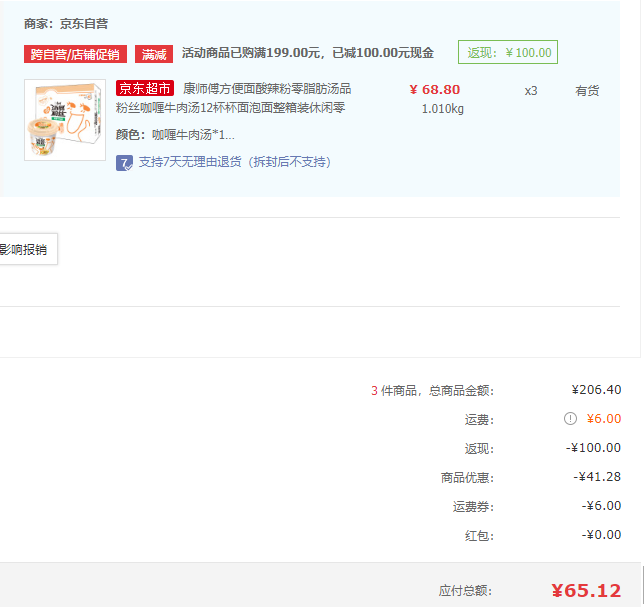This screenshot has width=644, height=607.
Task: Click the total goods amount ¥206.40
Action: (x=596, y=390)
